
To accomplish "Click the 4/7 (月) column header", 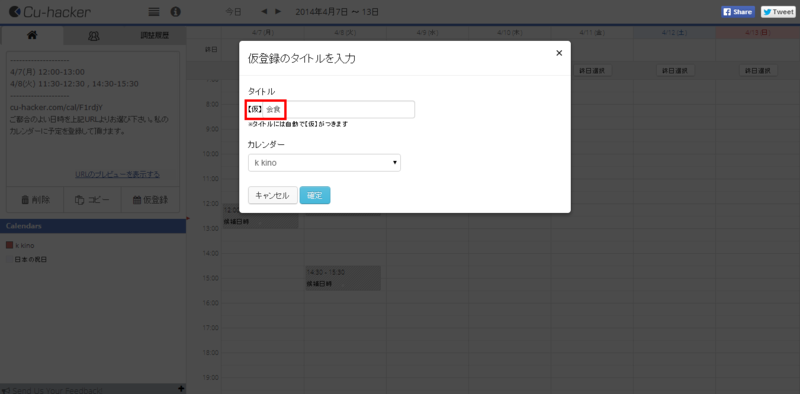I will [x=263, y=33].
